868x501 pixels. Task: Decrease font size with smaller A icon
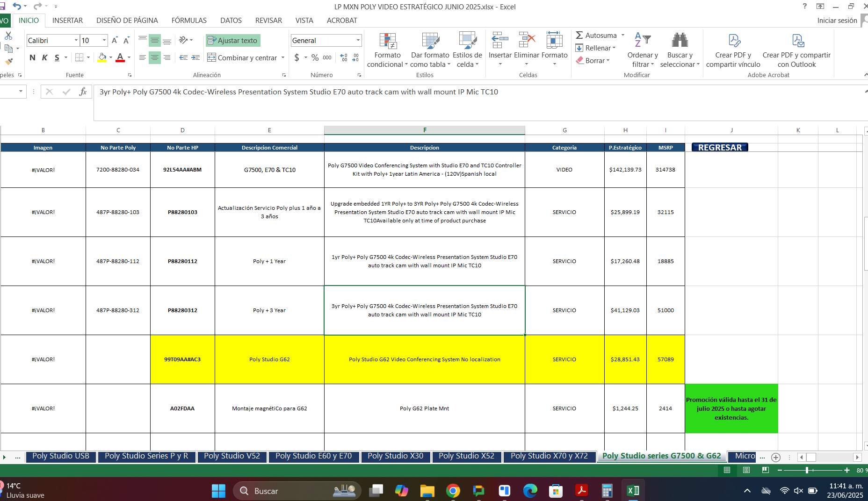point(126,41)
